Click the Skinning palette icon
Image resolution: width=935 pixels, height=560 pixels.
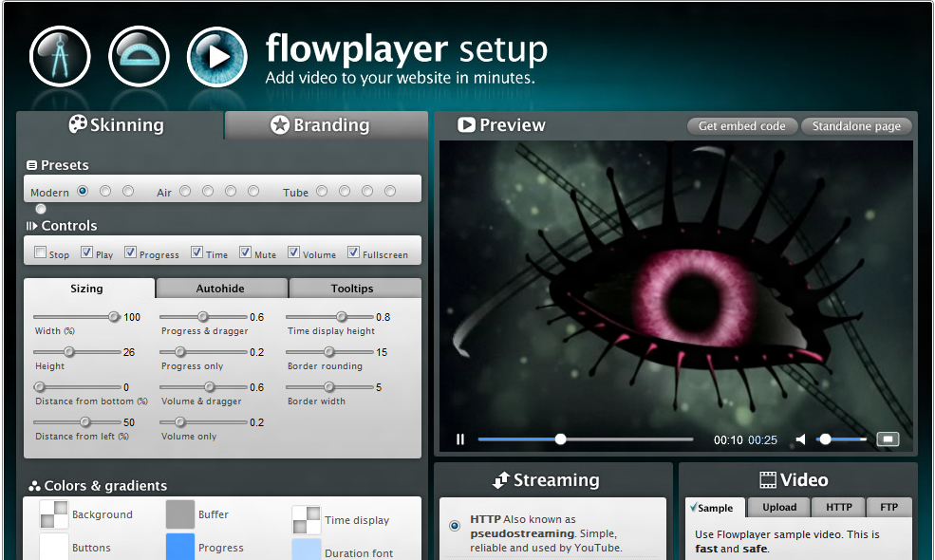[x=78, y=123]
